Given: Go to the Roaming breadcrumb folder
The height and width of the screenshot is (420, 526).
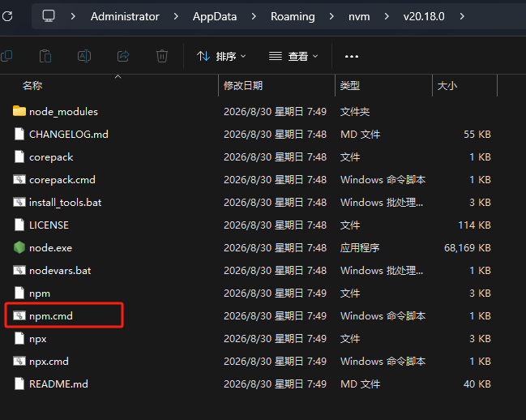Looking at the screenshot, I should [293, 16].
